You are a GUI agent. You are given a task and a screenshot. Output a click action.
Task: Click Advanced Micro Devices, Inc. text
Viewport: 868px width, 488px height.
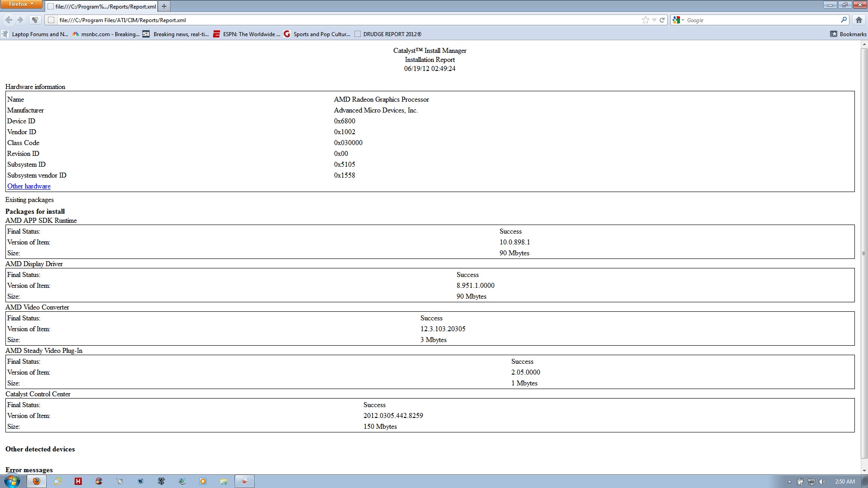[376, 110]
